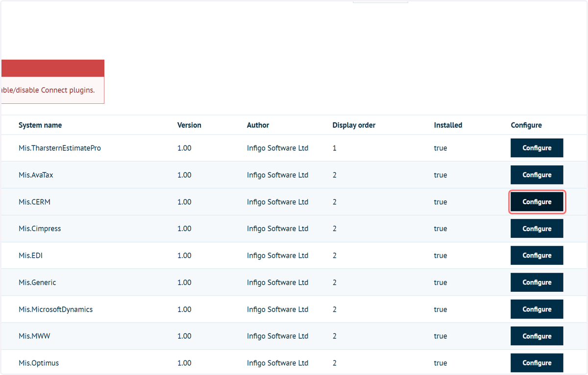Click Mis.Generic author Infigo Software Ltd
Viewport: 588px width, 375px height.
point(277,282)
